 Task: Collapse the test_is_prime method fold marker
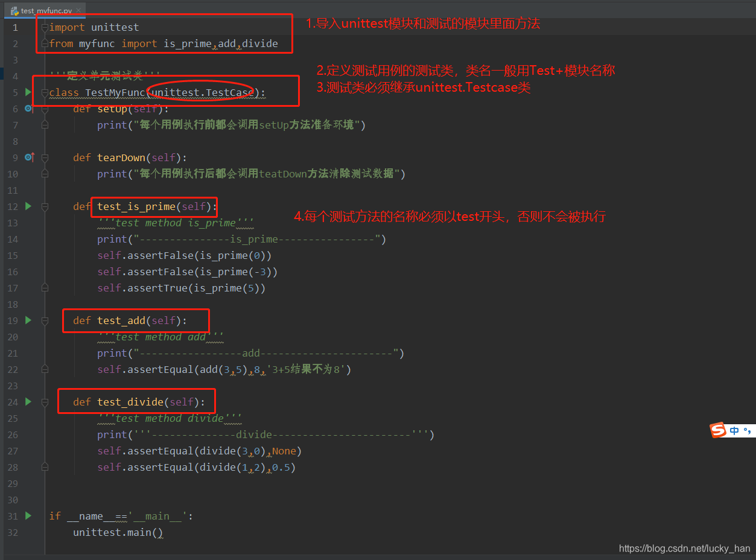click(x=45, y=206)
